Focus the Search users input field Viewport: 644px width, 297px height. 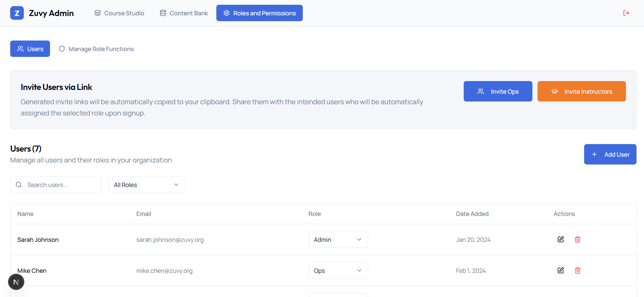coord(61,185)
